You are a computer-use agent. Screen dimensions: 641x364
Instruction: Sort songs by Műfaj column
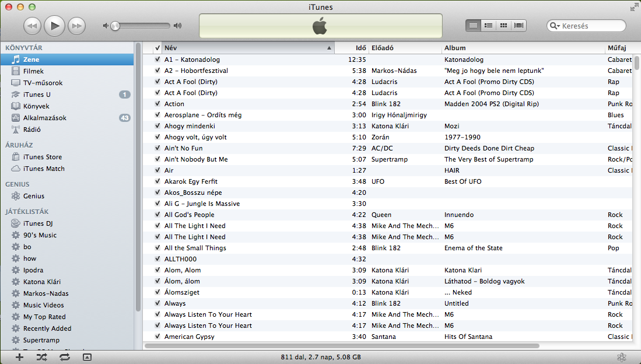pyautogui.click(x=618, y=48)
